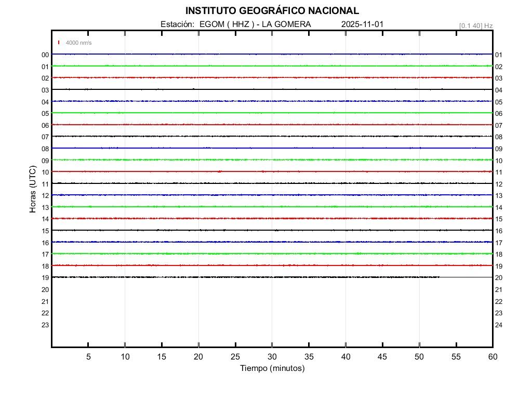Click the red 4000 nm/s scale bar
This screenshot has height=399, width=532.
59,43
